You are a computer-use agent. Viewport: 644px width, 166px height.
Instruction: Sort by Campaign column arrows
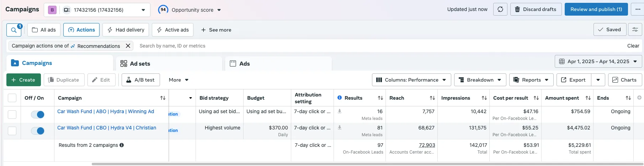[x=163, y=98]
